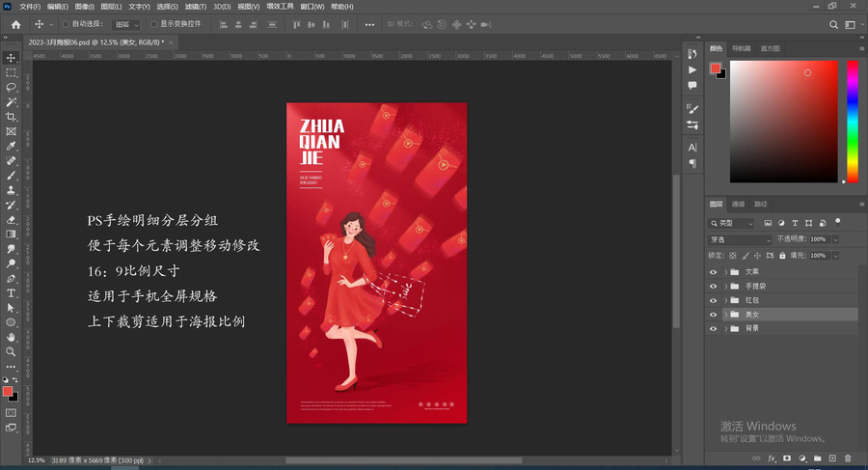Select the Move tool in the toolbox

click(x=11, y=58)
